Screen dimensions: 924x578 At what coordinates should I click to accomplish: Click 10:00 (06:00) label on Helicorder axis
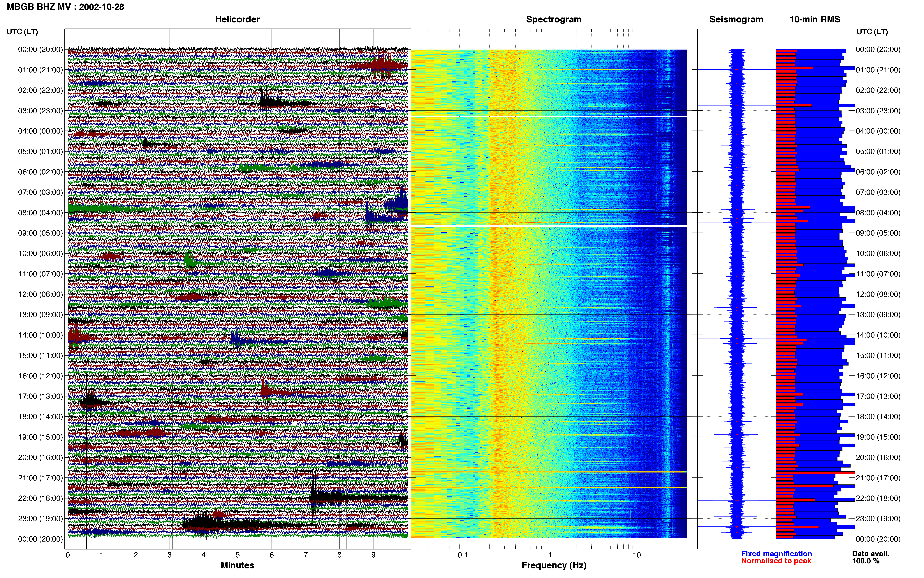[40, 253]
